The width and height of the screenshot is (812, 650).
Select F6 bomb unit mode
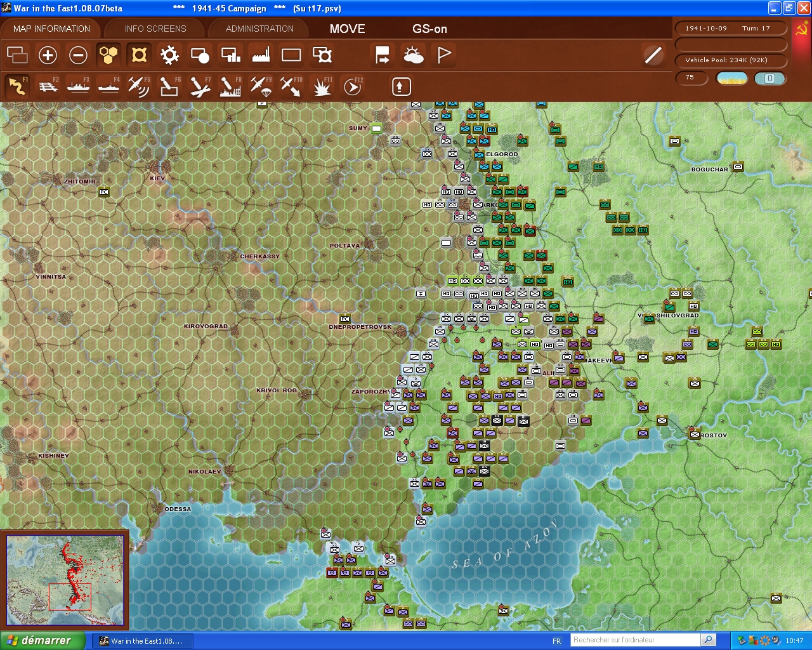tap(169, 86)
